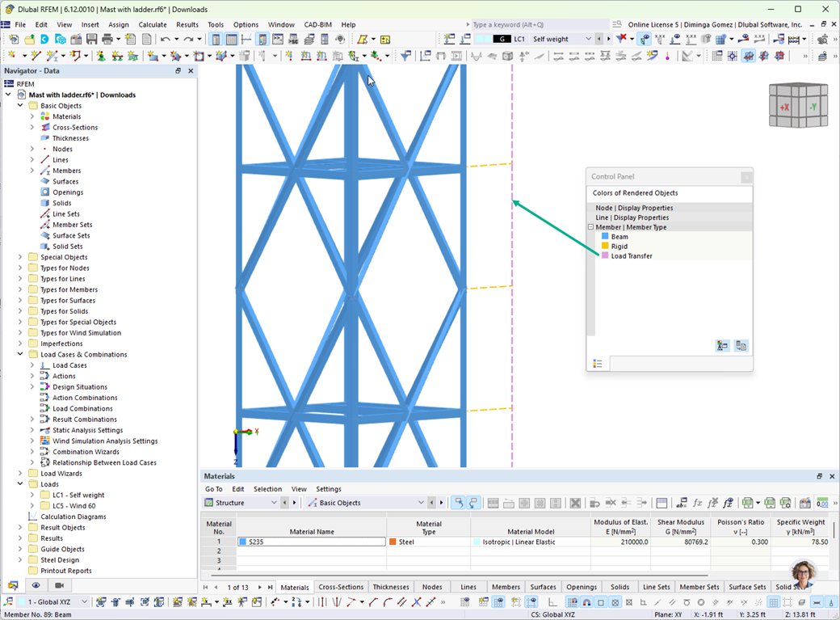Click the New model icon in the toolbar
Viewport: 840px width, 620px height.
click(14, 40)
